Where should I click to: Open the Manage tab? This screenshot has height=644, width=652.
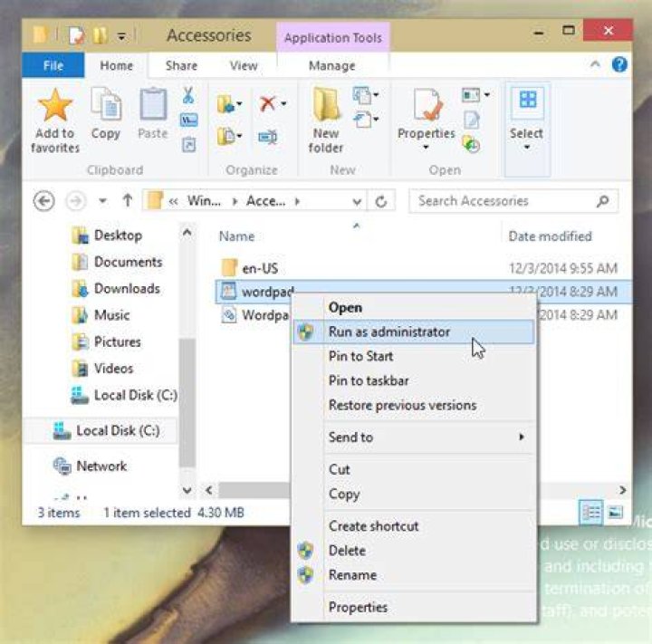coord(332,66)
